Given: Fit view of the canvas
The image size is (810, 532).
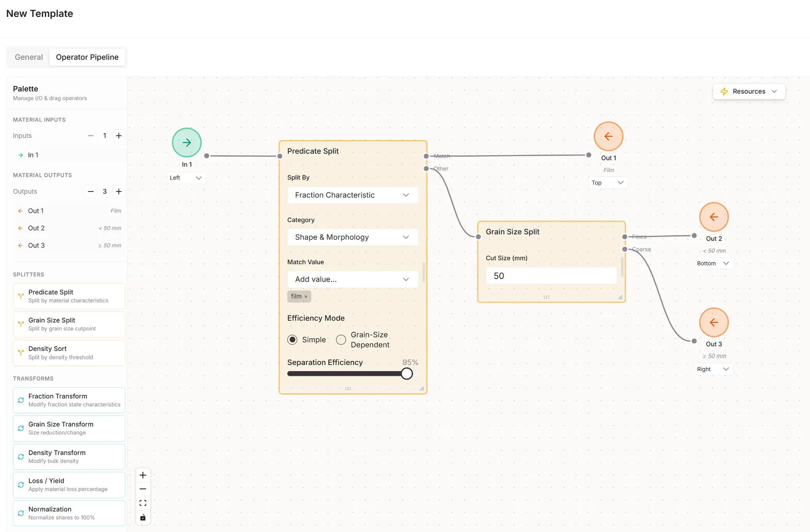Looking at the screenshot, I should (143, 503).
